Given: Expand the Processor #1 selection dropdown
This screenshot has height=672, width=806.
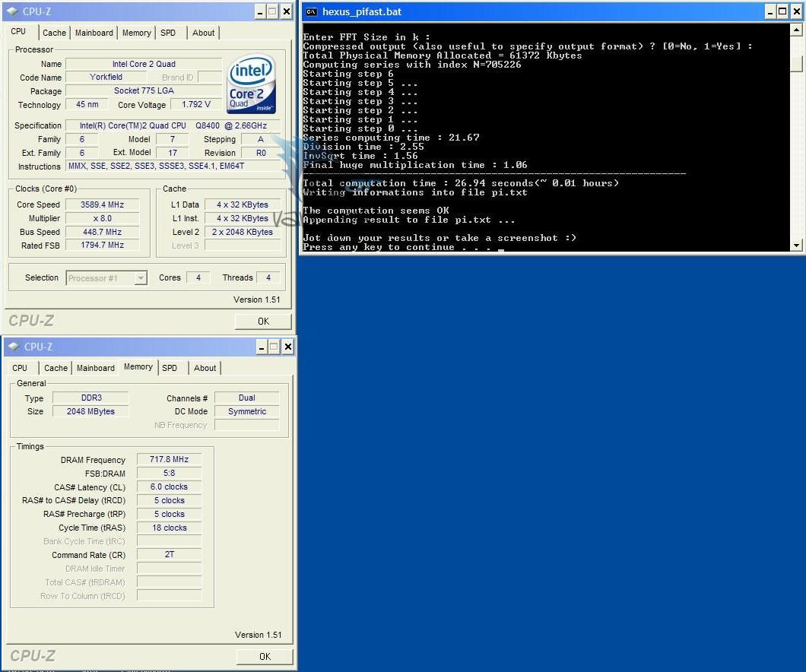Looking at the screenshot, I should [x=141, y=278].
